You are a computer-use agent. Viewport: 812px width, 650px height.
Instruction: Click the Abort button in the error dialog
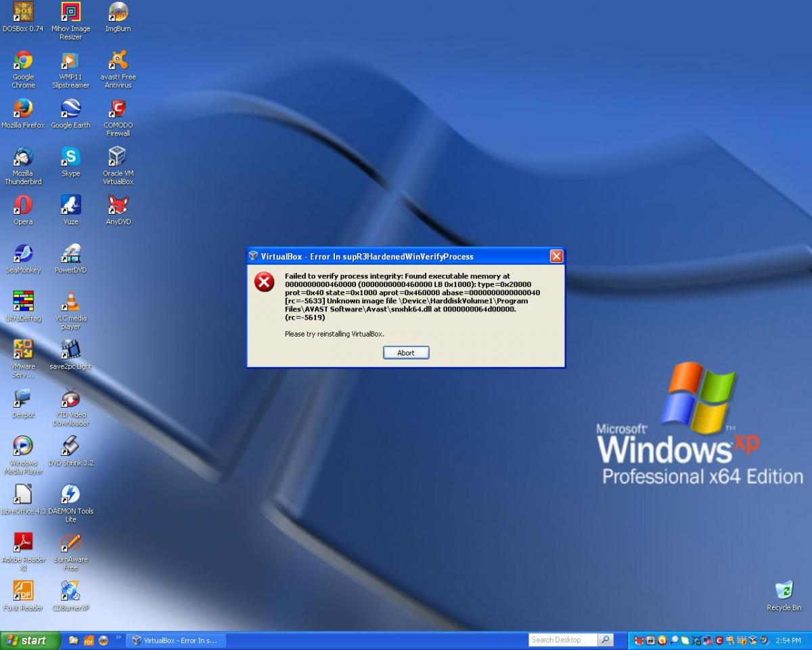pos(406,352)
